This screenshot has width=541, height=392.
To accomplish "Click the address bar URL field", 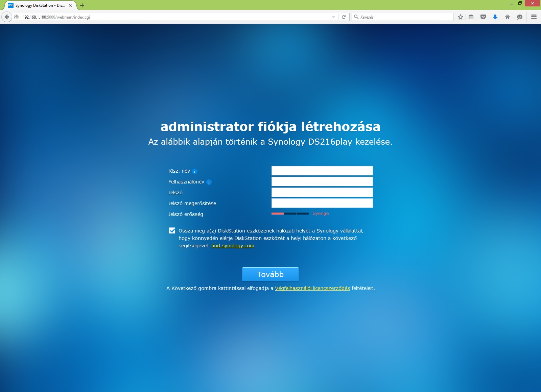I will click(176, 17).
